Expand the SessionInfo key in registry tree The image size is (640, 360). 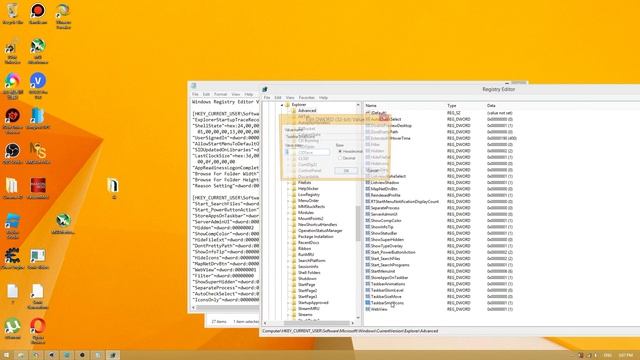[x=288, y=267]
